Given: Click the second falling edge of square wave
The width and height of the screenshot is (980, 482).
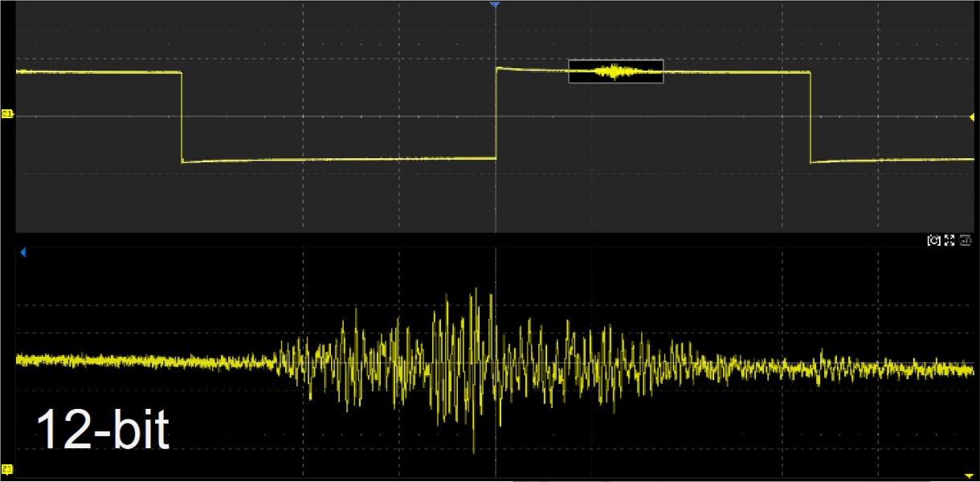Looking at the screenshot, I should click(811, 117).
